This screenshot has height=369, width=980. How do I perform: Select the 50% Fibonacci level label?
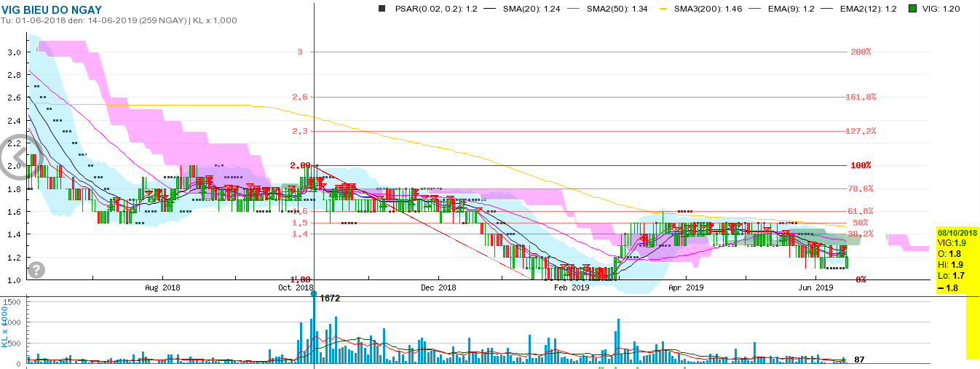click(860, 222)
